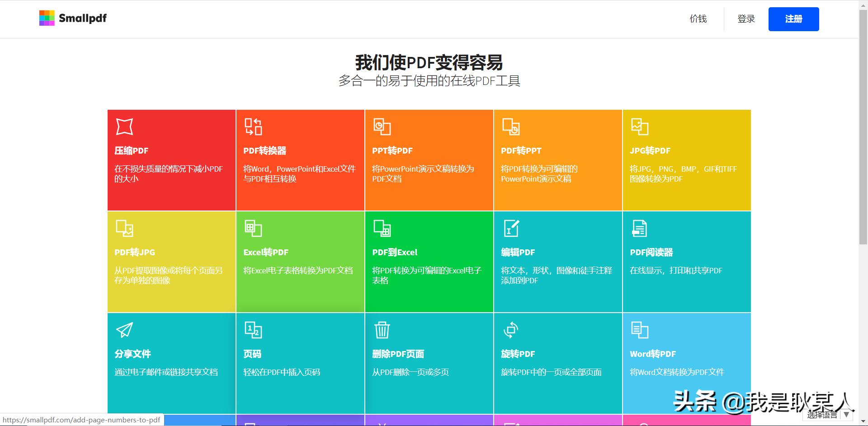Viewport: 868px width, 426px height.
Task: Click the PDF到Excel icon
Action: click(382, 228)
